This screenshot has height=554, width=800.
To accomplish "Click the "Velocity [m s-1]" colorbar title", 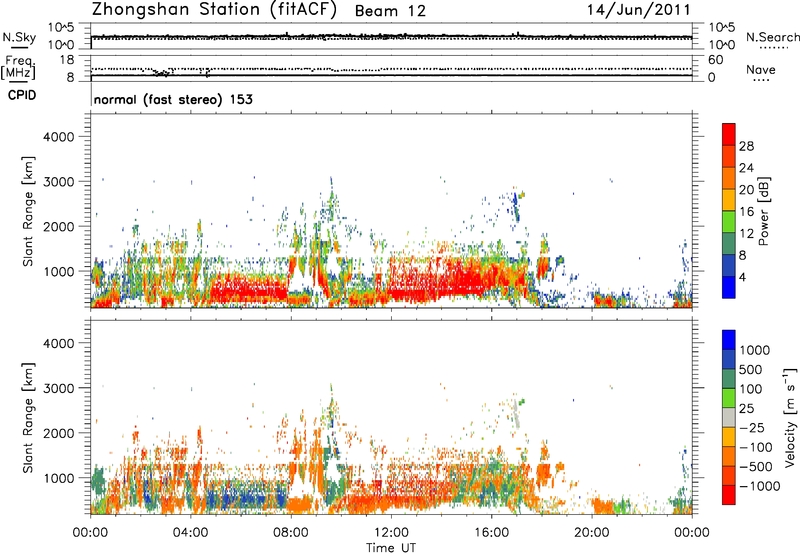I will [790, 418].
